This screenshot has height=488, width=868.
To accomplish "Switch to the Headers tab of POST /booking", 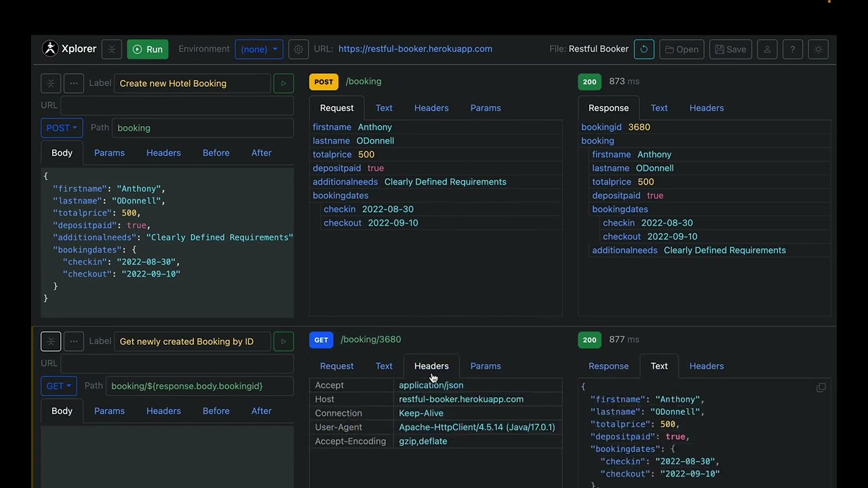I will point(431,108).
